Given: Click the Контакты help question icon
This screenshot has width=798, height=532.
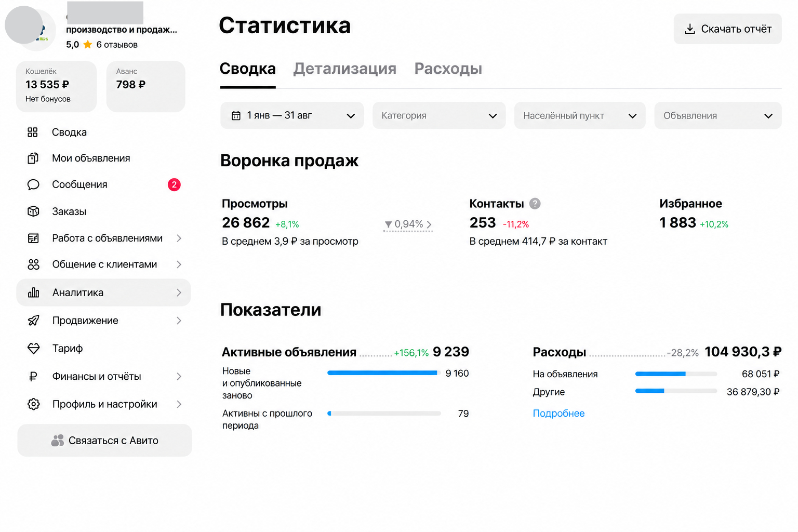Looking at the screenshot, I should pos(535,204).
